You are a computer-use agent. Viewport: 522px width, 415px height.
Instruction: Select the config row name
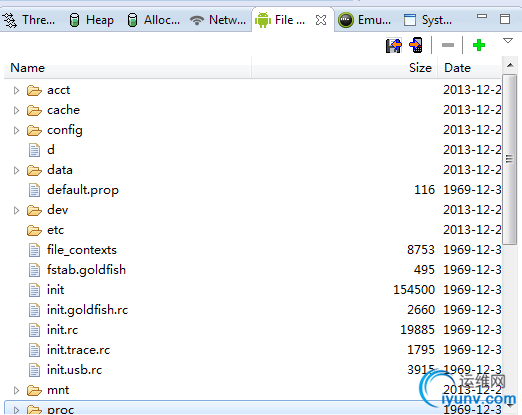(65, 130)
